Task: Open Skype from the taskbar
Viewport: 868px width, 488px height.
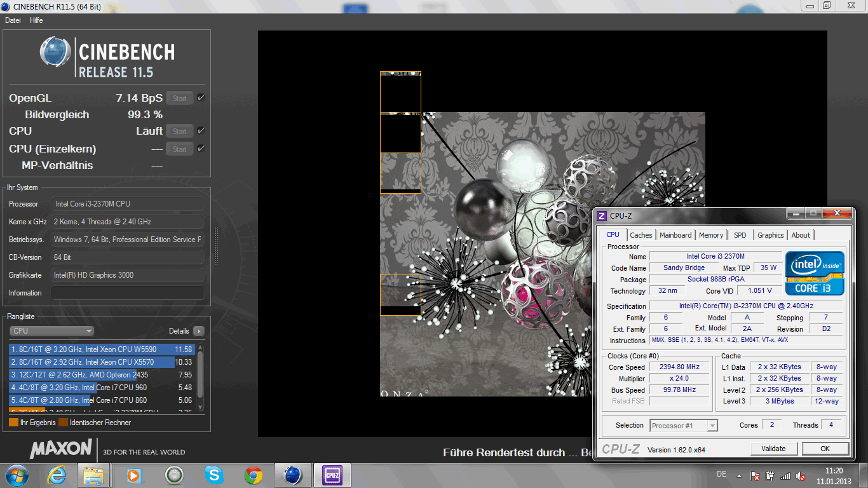Action: pos(214,475)
